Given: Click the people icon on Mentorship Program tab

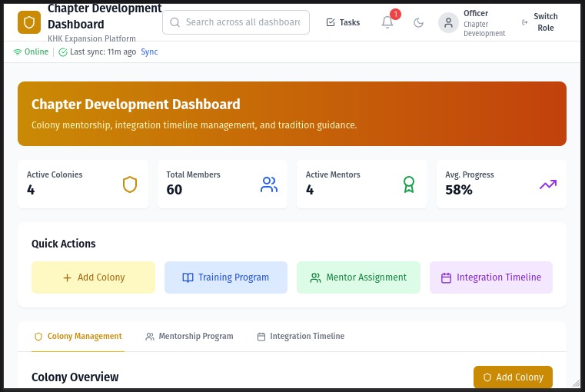Looking at the screenshot, I should point(150,337).
